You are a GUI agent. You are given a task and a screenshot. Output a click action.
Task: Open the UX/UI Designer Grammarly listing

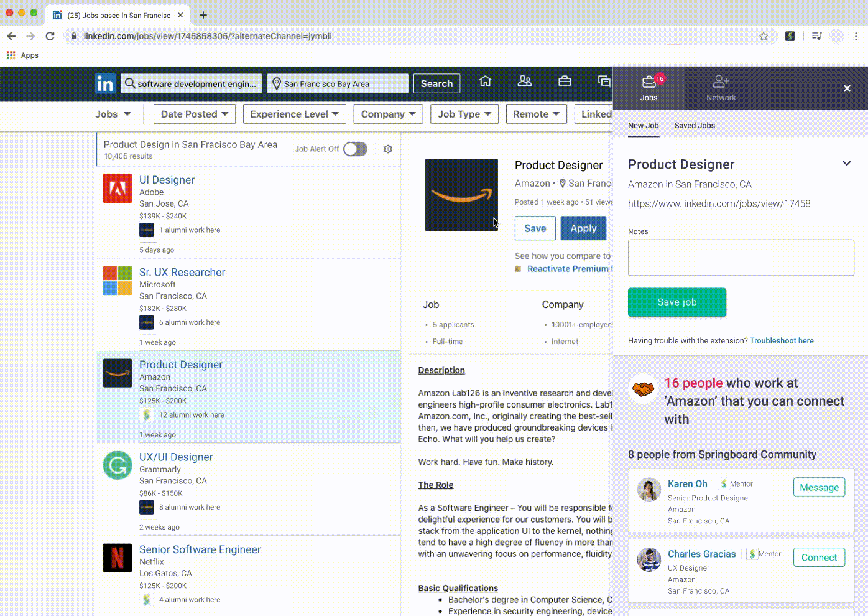[176, 457]
